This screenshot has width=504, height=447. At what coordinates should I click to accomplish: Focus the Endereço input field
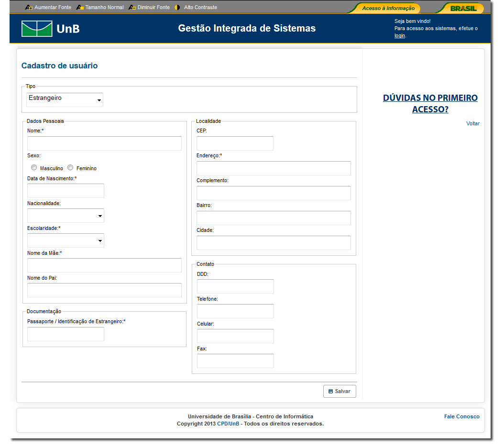[274, 168]
